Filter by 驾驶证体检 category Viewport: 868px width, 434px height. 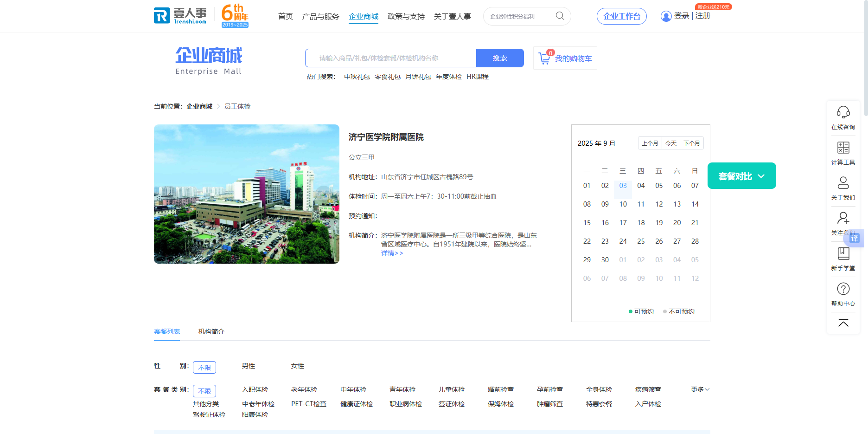click(x=209, y=415)
